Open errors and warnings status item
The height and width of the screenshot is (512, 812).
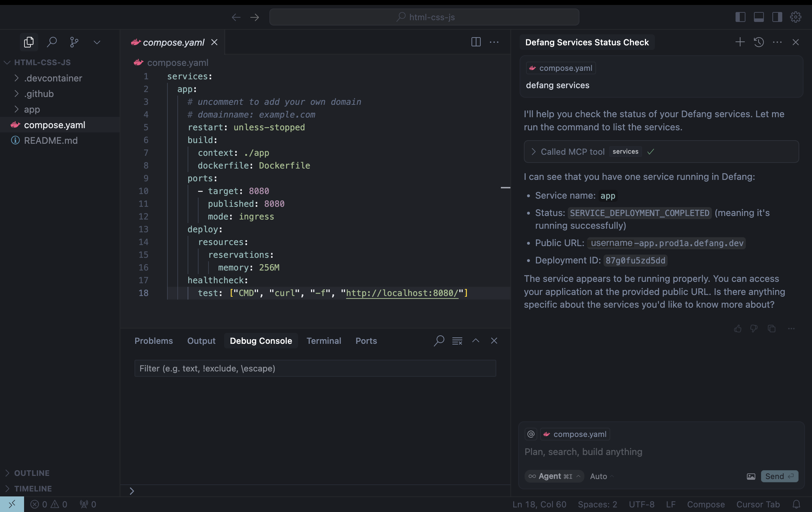pos(48,504)
